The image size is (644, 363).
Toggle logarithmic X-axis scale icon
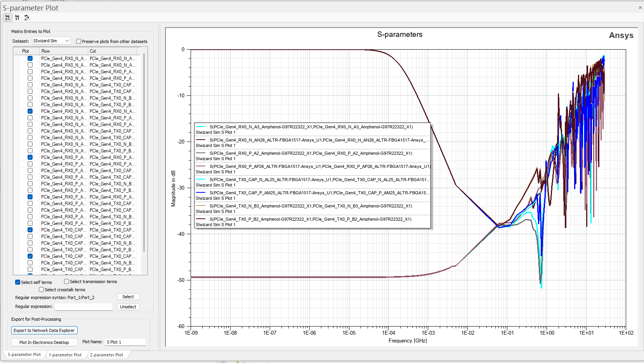[x=7, y=17]
